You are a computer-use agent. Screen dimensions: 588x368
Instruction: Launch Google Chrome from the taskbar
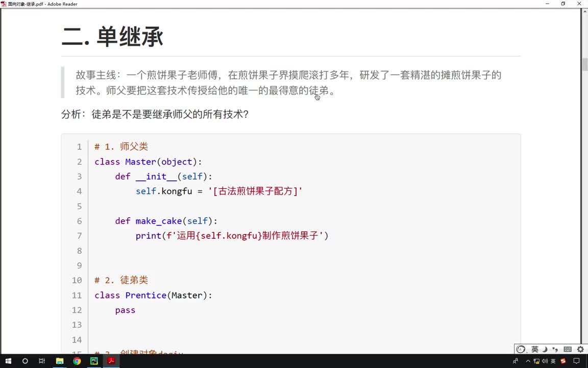[77, 361]
